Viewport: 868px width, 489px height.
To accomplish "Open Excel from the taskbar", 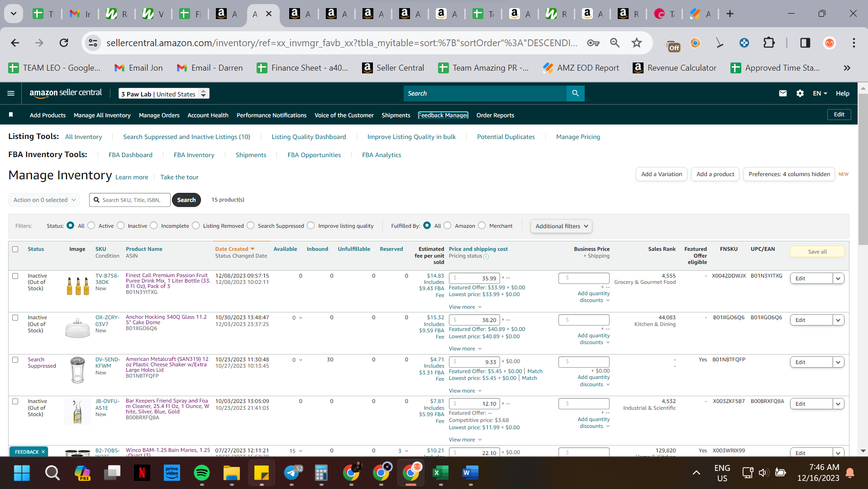I will [440, 473].
